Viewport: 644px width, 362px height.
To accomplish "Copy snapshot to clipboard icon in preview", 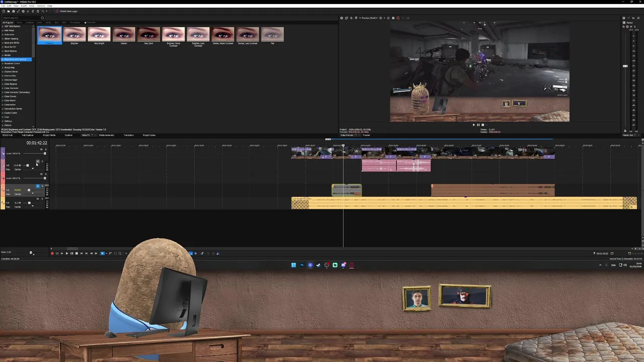I will tap(388, 18).
